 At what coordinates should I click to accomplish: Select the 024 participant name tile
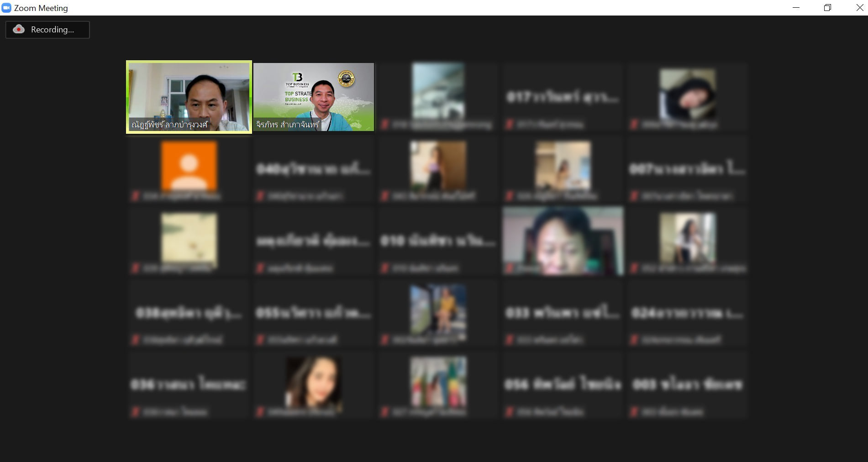[x=688, y=313]
